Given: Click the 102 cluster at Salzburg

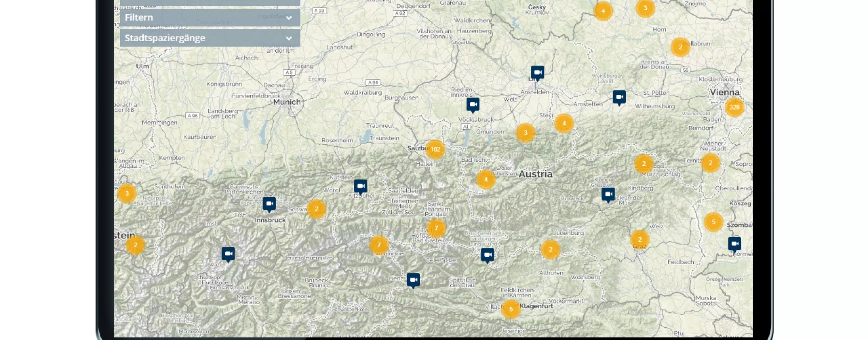Looking at the screenshot, I should 435,149.
